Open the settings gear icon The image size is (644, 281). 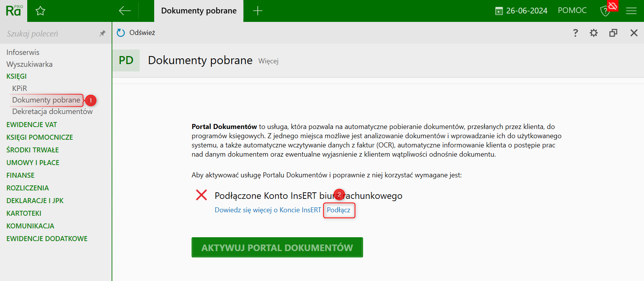click(x=594, y=33)
